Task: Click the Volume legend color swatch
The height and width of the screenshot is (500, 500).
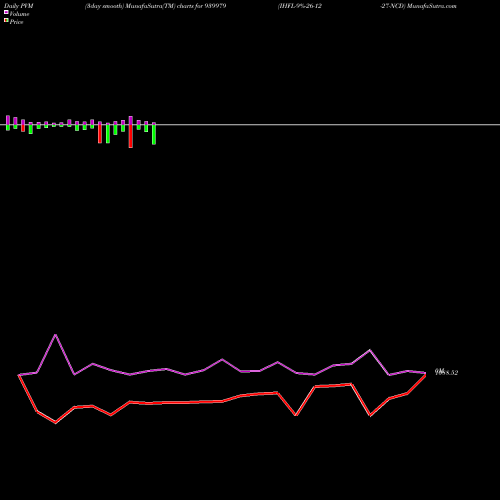Action: (x=6, y=12)
